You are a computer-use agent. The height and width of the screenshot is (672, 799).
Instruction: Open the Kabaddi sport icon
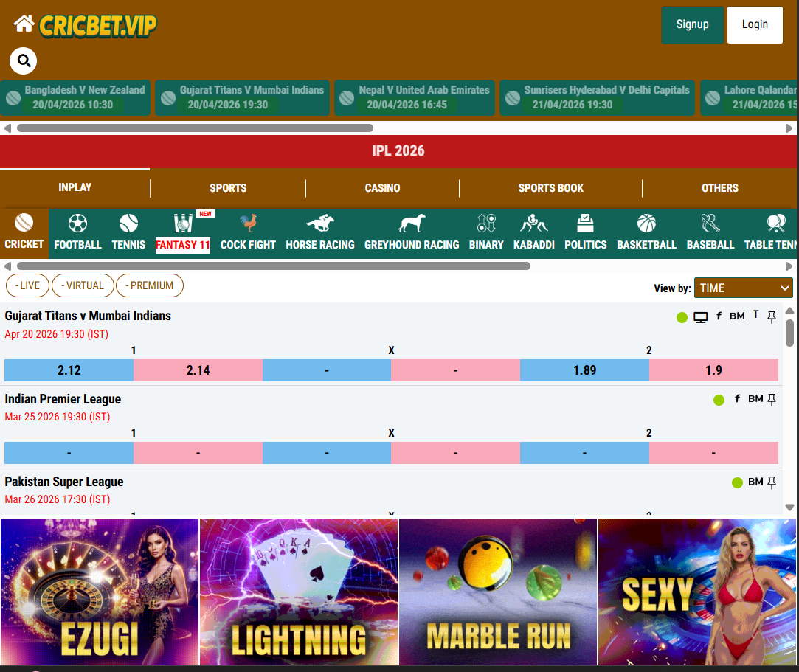(533, 224)
